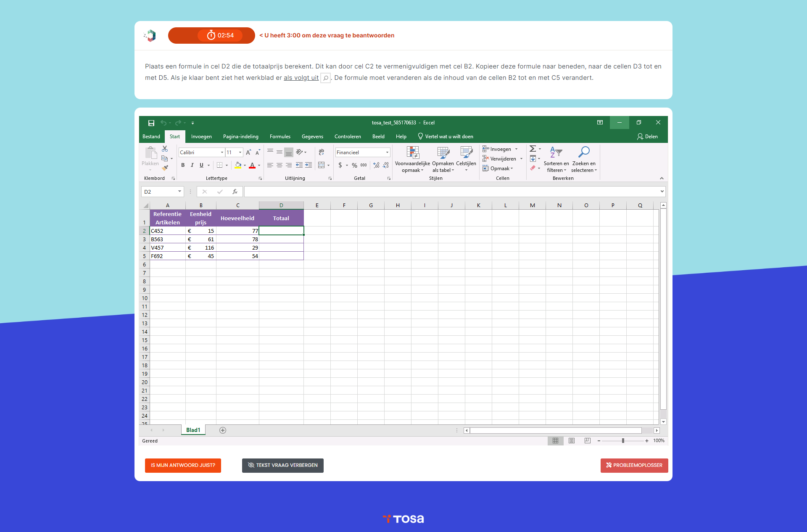
Task: Toggle italic formatting
Action: pyautogui.click(x=192, y=165)
